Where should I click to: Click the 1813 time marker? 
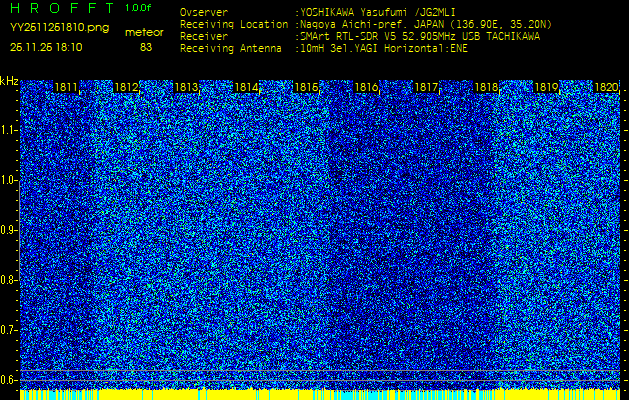coord(186,87)
